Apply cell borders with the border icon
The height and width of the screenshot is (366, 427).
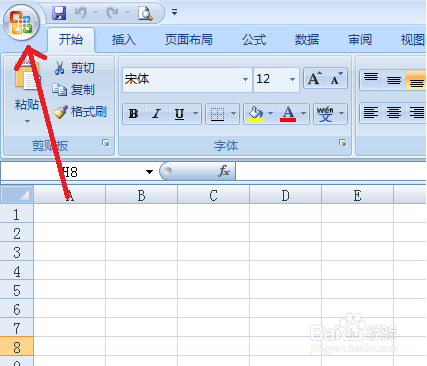217,114
